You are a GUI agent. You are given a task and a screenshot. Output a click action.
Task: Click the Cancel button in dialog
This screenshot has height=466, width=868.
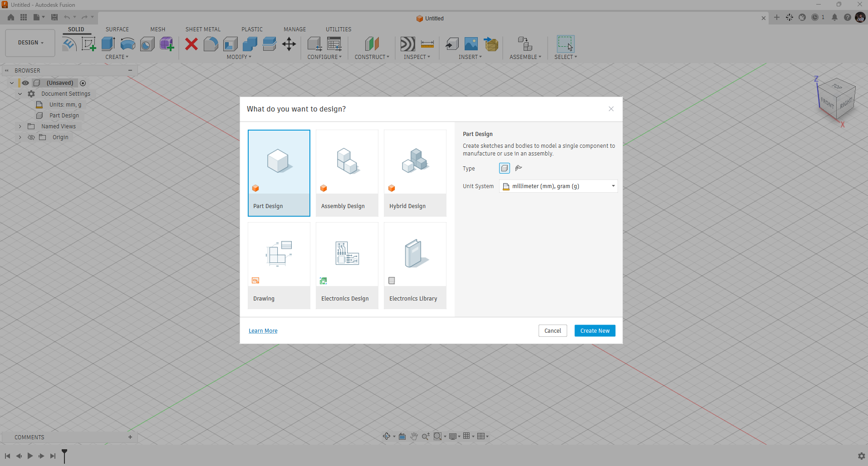[x=553, y=331]
